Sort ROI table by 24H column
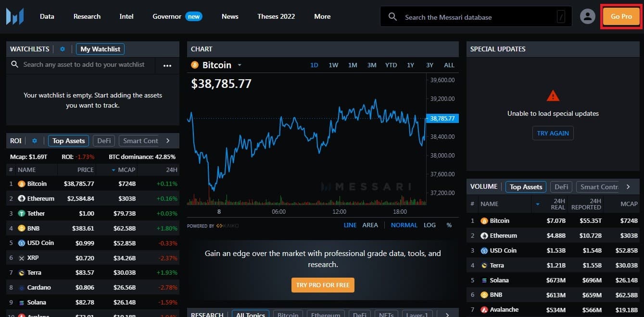 (x=172, y=170)
